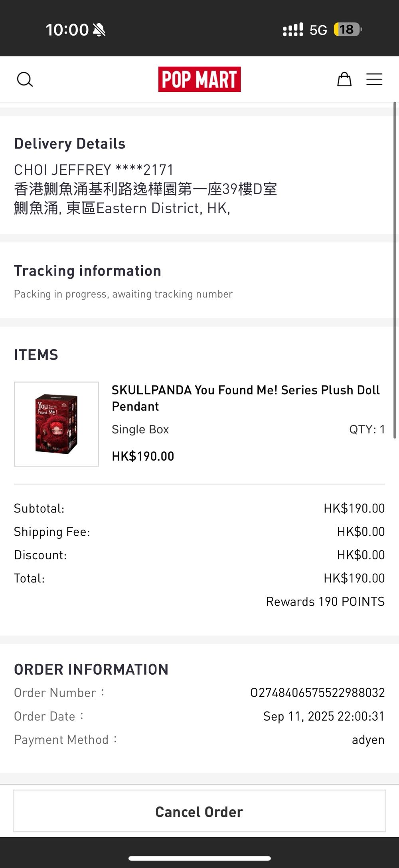Tap the 5G network indicator

[318, 30]
